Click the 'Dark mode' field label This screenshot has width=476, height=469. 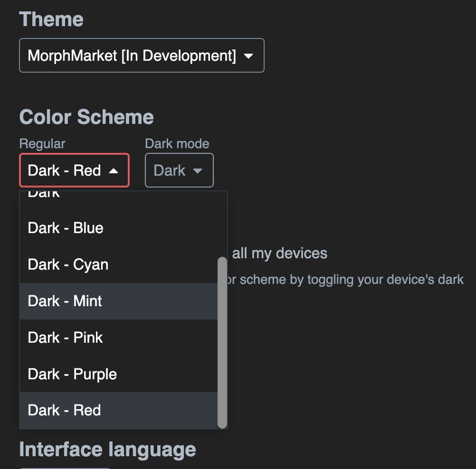pyautogui.click(x=177, y=144)
